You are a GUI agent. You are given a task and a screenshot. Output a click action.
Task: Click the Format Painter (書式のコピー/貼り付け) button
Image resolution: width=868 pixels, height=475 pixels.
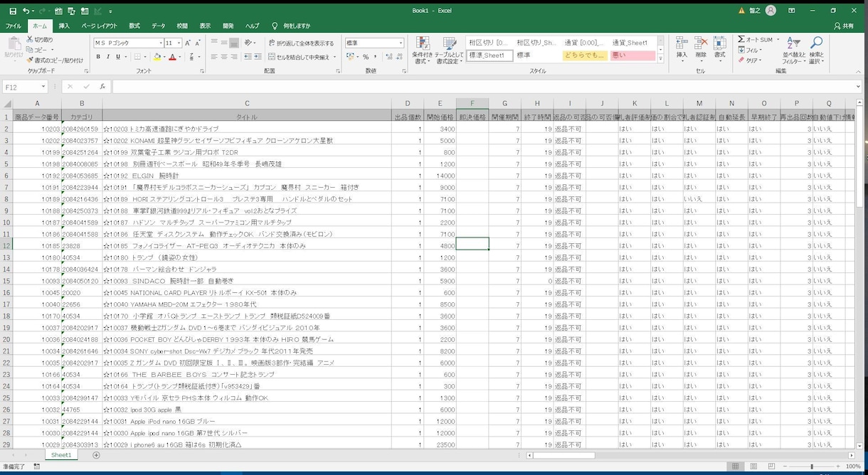coord(55,60)
